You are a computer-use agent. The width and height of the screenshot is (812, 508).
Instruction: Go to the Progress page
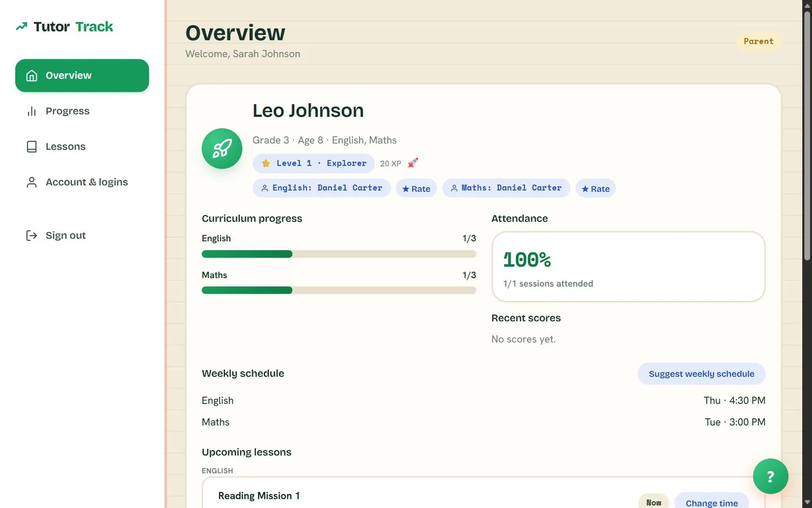(82, 111)
